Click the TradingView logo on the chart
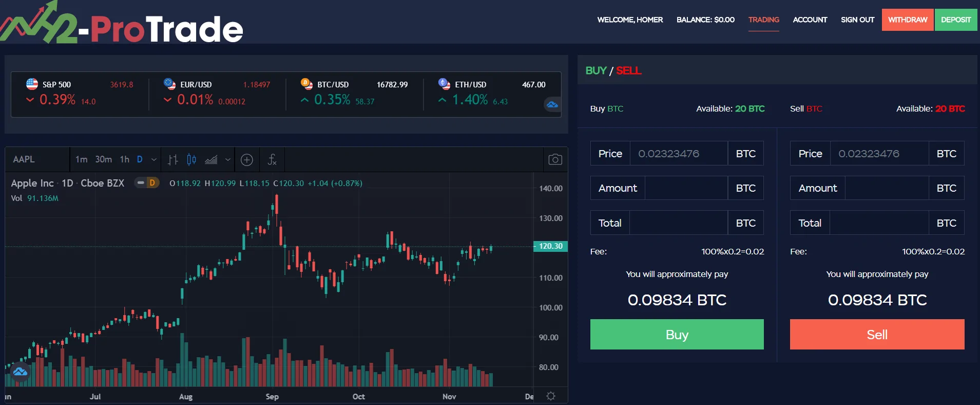The image size is (980, 405). click(21, 372)
